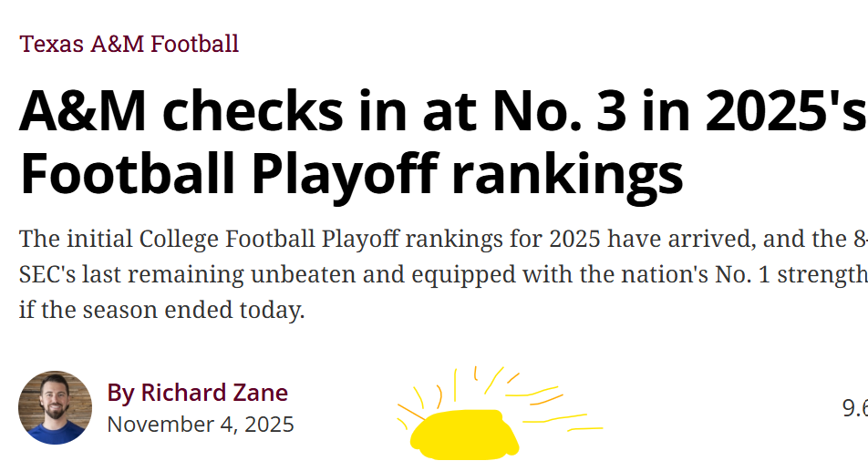The height and width of the screenshot is (461, 868).
Task: Click the November 4, 2025 publish date
Action: point(201,424)
